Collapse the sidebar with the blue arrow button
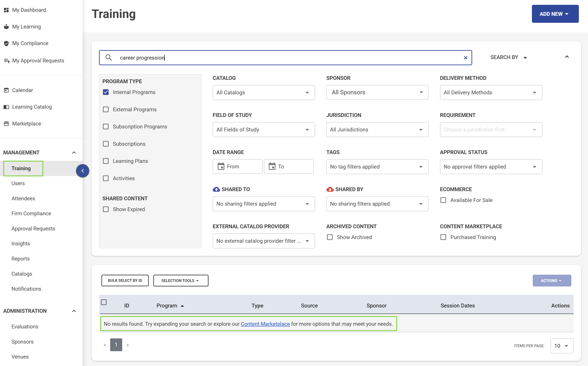Screen dimensions: 588x366 (83, 171)
